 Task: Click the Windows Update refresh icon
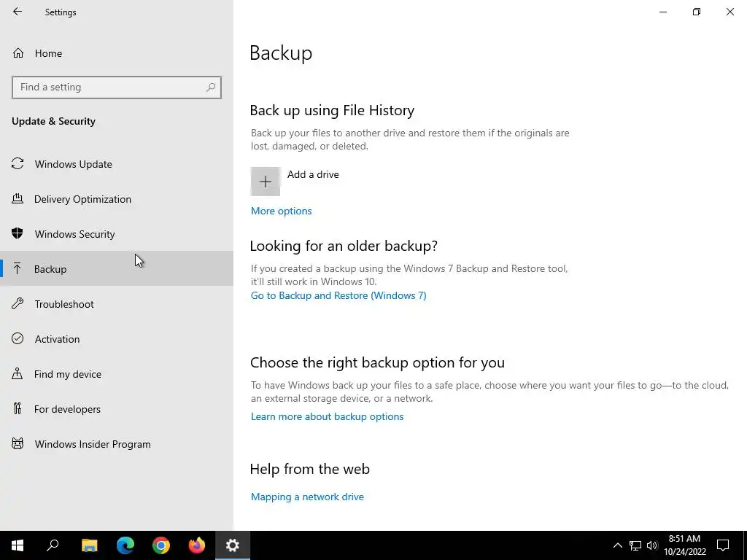(18, 164)
